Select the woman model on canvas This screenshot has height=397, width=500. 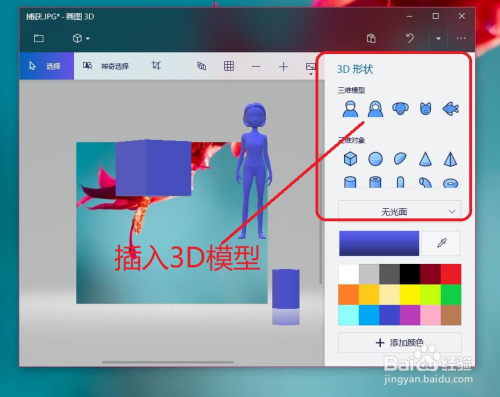point(254,171)
